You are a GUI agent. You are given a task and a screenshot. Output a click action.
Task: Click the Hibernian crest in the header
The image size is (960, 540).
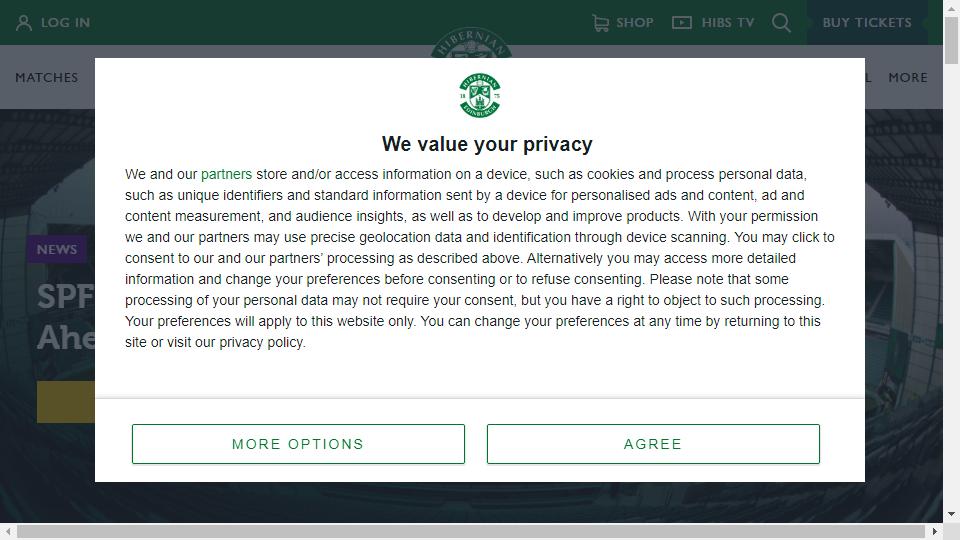tap(471, 42)
